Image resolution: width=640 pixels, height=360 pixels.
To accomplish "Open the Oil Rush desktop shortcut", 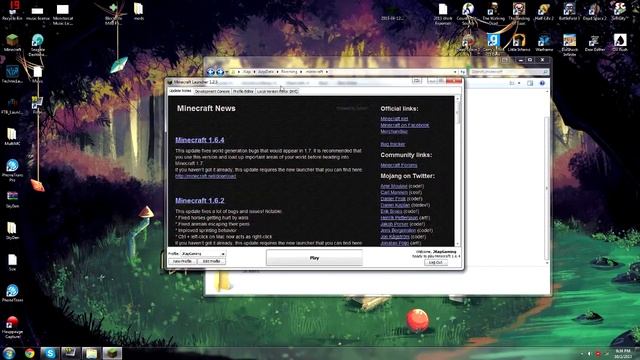I will [620, 42].
